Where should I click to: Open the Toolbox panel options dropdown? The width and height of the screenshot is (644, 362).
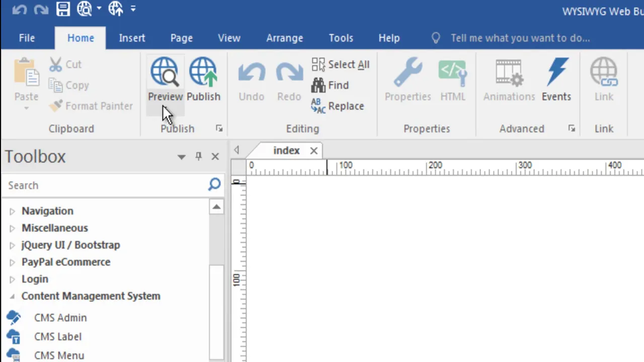(181, 157)
